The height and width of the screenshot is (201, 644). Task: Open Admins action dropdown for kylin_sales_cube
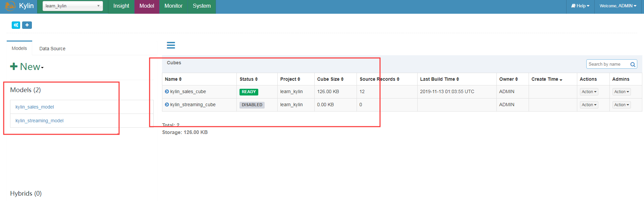(x=622, y=92)
